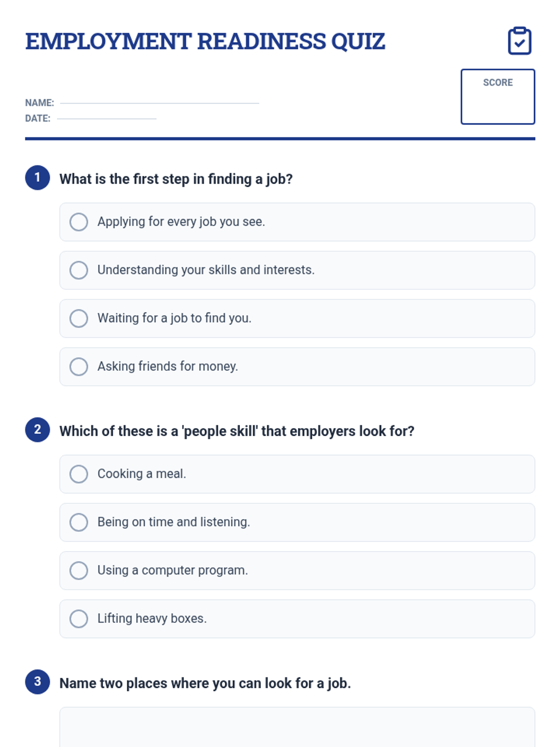Click the 'people skill' question text
This screenshot has height=747, width=560.
(x=237, y=431)
